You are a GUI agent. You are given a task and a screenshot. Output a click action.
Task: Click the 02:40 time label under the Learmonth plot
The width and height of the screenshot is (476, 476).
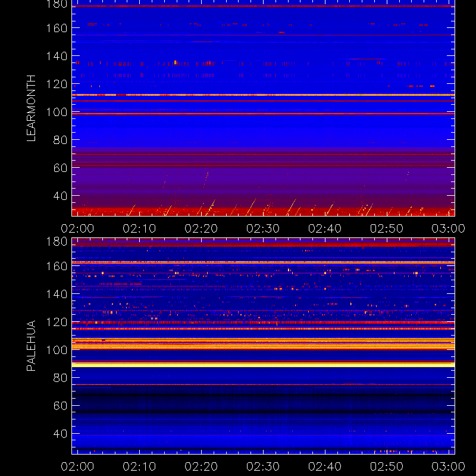325,228
